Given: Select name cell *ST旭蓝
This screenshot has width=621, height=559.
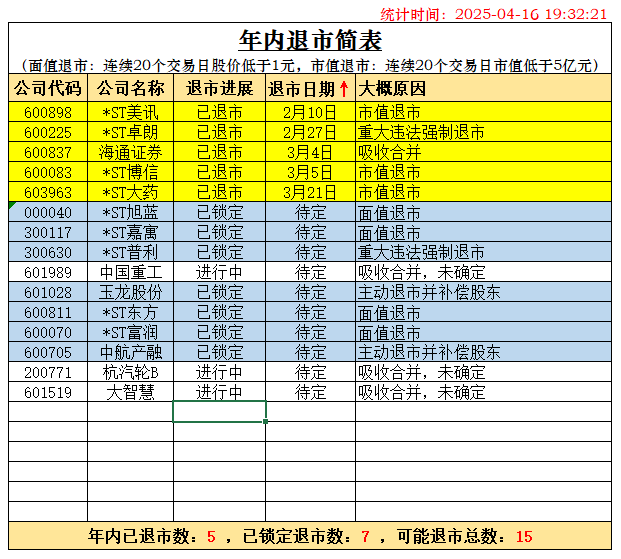Looking at the screenshot, I should (x=130, y=212).
